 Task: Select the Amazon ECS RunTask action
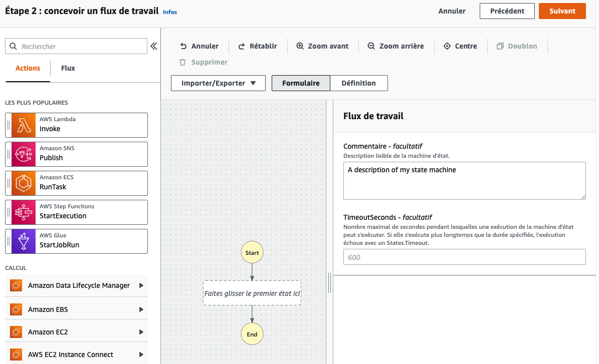point(76,183)
